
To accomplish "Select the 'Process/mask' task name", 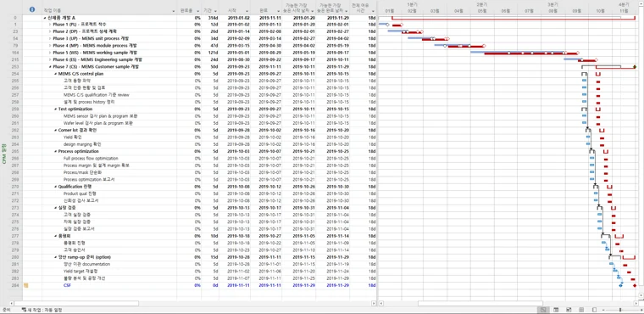I will (x=82, y=172).
